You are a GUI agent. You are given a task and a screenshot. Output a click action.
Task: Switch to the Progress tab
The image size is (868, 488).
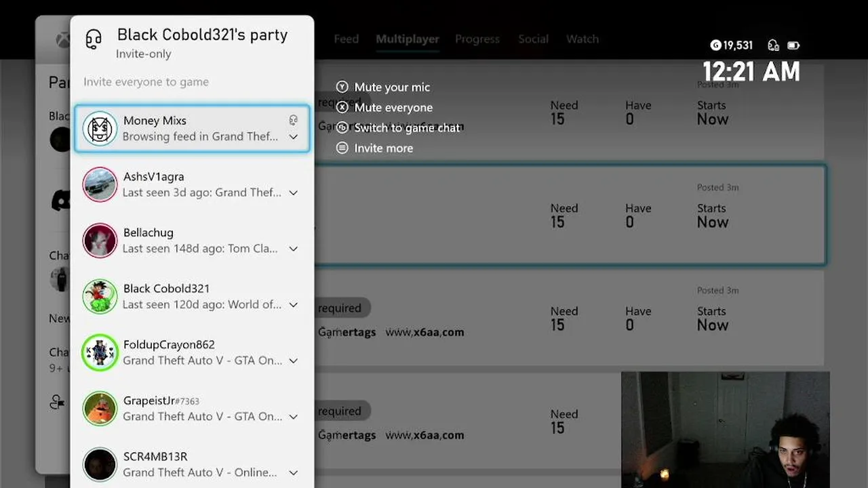477,39
